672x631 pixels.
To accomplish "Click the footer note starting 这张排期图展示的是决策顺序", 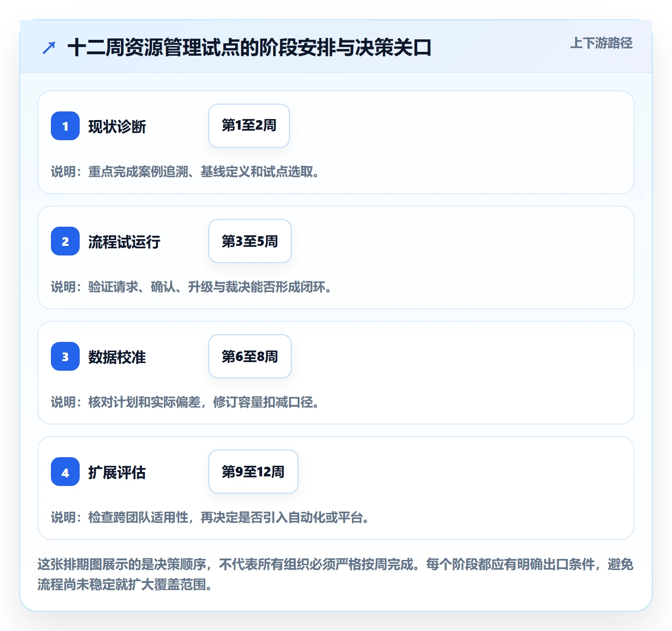I will pyautogui.click(x=336, y=574).
